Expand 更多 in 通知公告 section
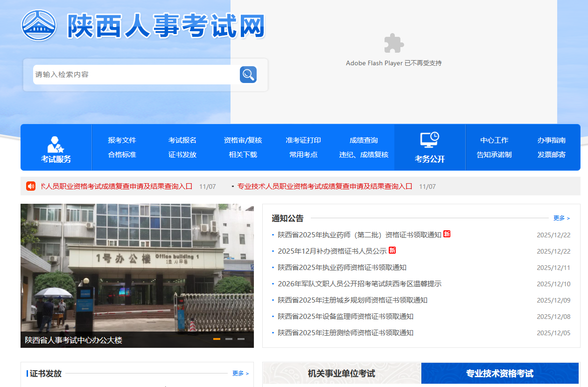This screenshot has height=387, width=588. [561, 218]
